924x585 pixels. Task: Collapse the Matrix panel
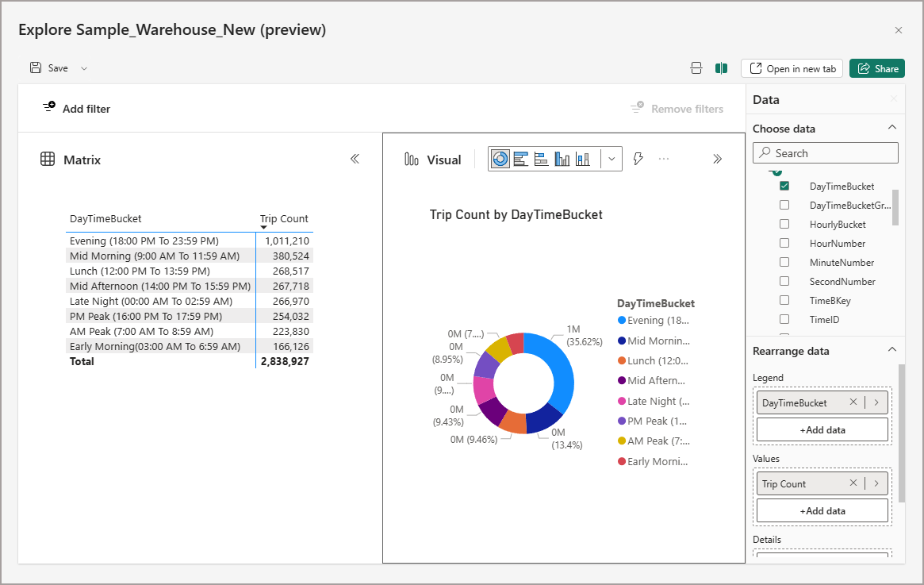(x=355, y=159)
